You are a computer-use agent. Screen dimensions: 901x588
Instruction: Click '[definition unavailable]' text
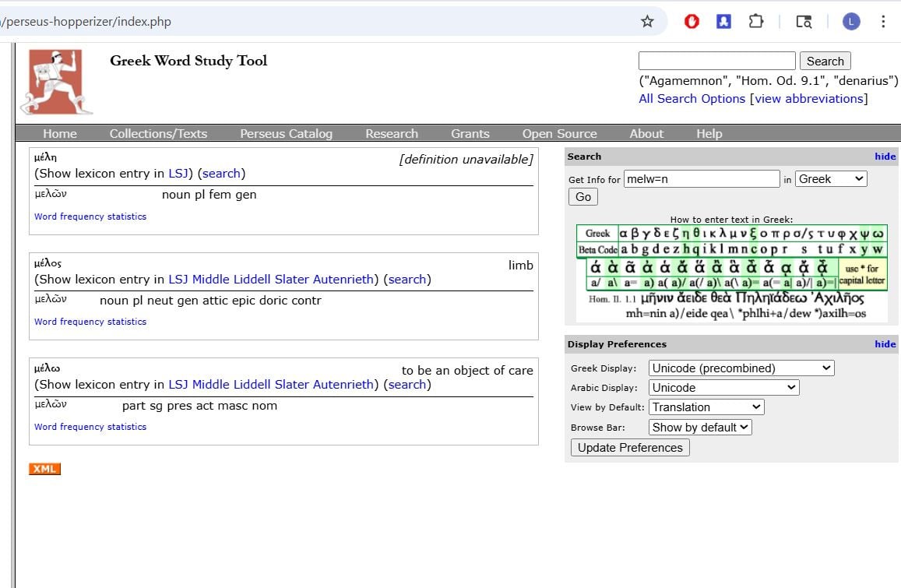[x=466, y=159]
